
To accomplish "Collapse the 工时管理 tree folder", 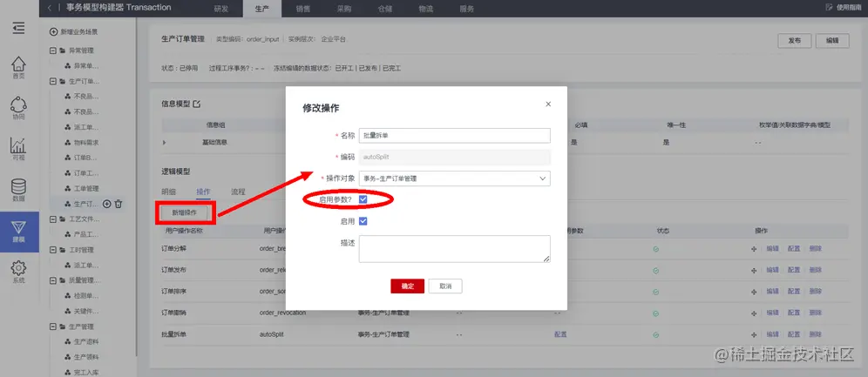I will pyautogui.click(x=53, y=250).
